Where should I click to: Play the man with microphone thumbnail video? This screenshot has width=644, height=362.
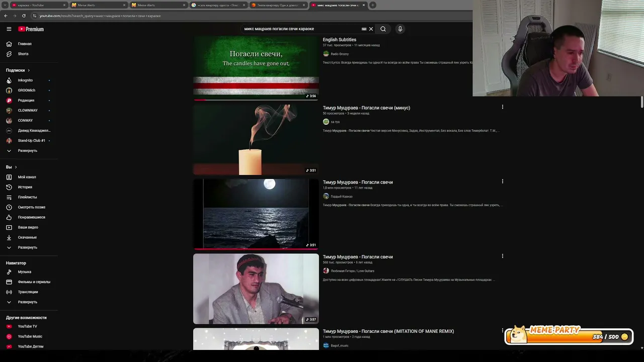tap(256, 289)
